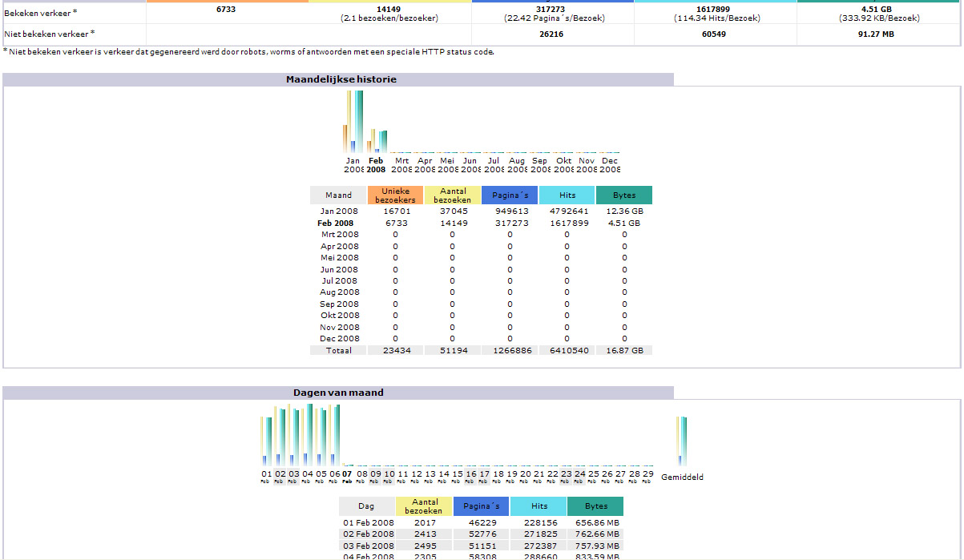
Task: Click the 'Bytes' header in daily table
Action: pyautogui.click(x=595, y=506)
